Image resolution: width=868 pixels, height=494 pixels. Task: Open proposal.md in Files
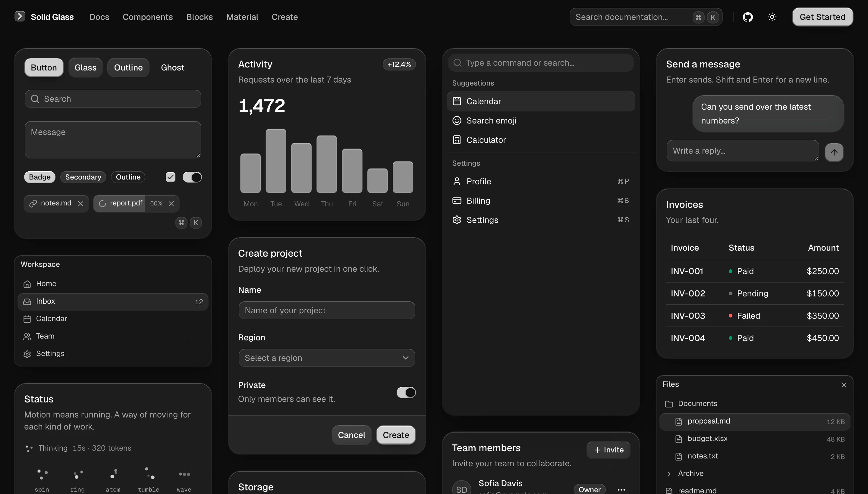point(755,422)
